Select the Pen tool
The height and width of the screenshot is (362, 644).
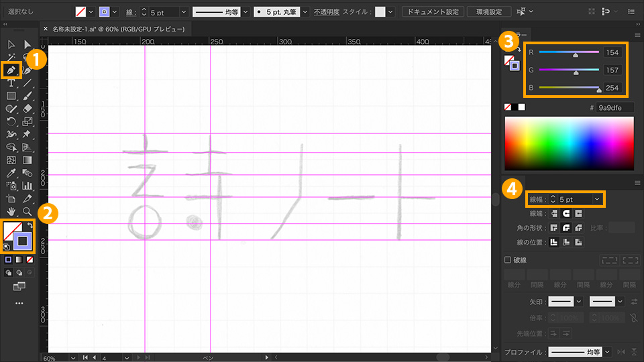tap(11, 70)
